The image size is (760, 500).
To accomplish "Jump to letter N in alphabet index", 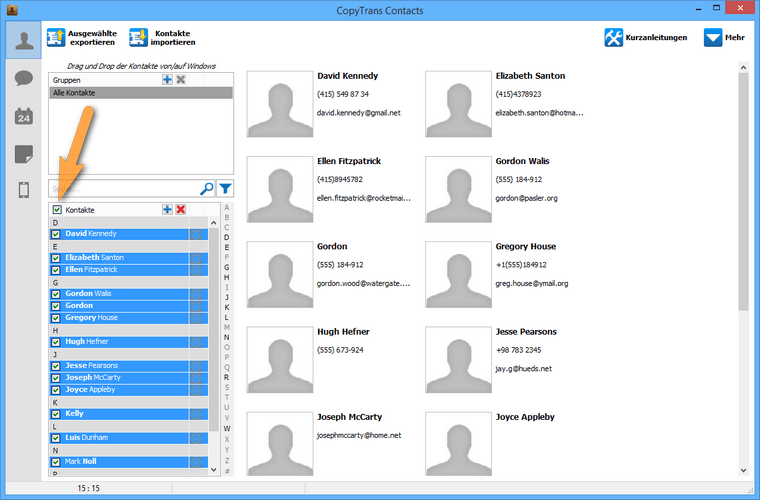I will [226, 338].
